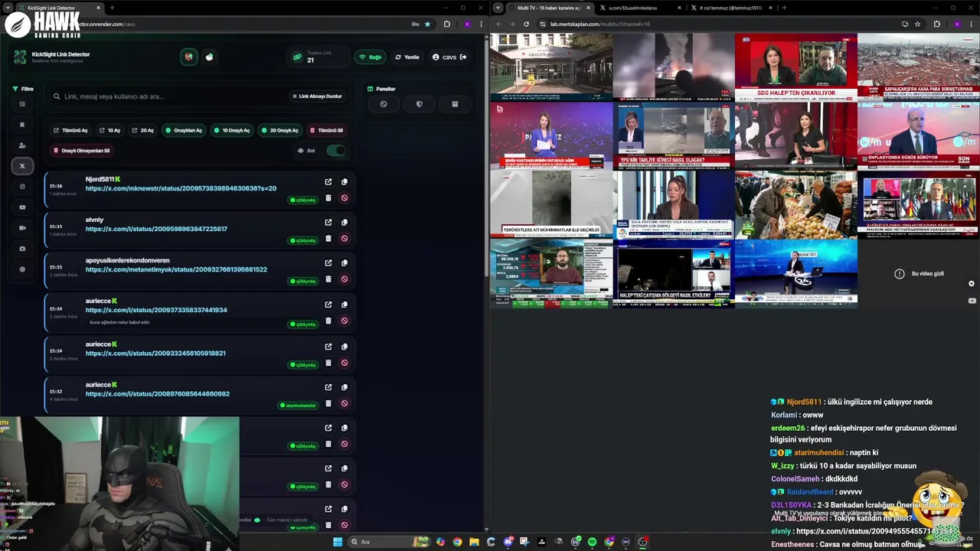
Task: Select the globe filter in sidebar
Action: pos(22,269)
